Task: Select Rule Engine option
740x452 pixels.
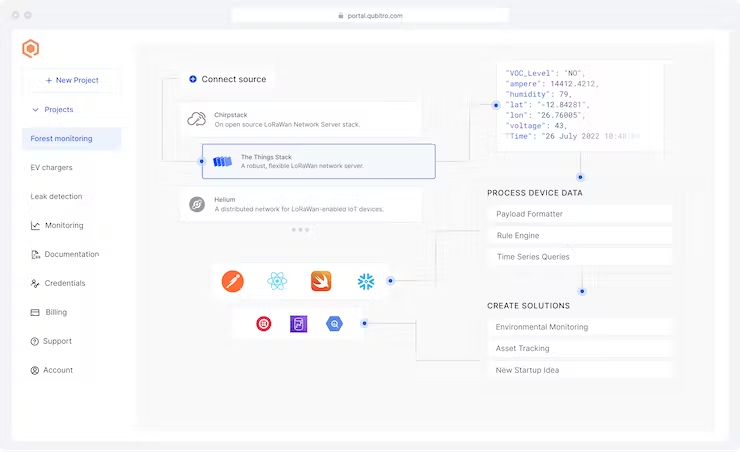Action: coord(580,235)
